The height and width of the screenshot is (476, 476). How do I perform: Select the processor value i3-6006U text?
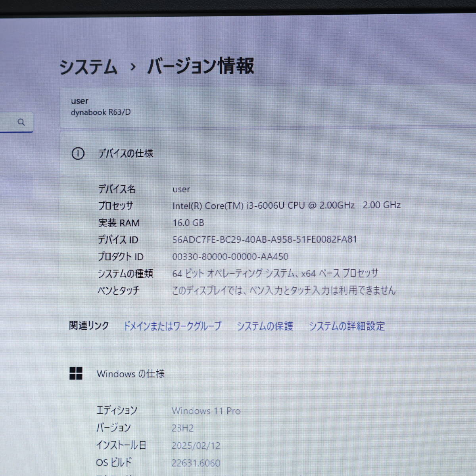coord(286,205)
